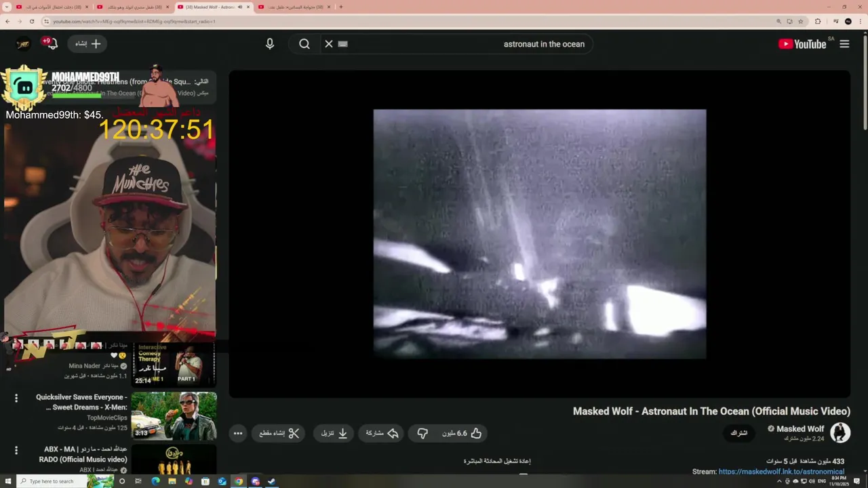Viewport: 868px width, 488px height.
Task: Close the Masked Wolf browser tab
Action: click(x=248, y=7)
